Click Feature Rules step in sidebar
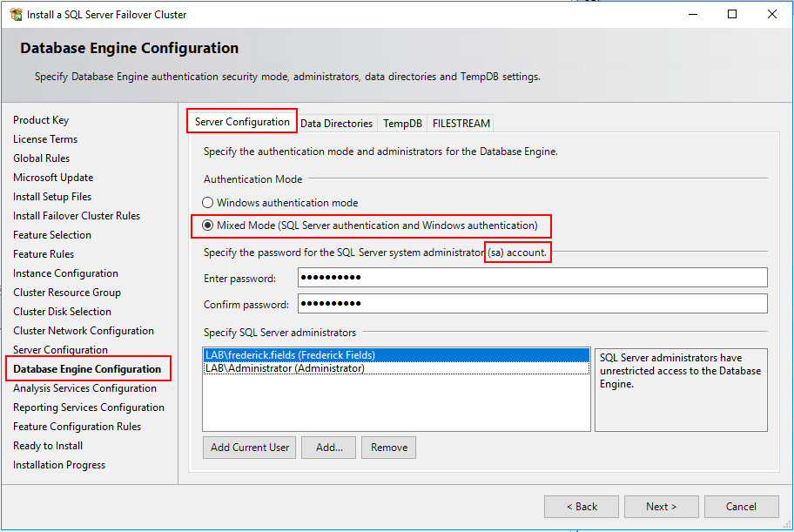Screen dimensions: 794x532 (44, 254)
